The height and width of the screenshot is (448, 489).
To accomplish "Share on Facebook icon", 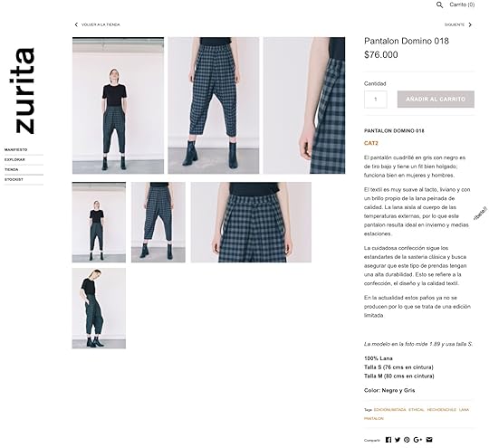I will [x=388, y=440].
